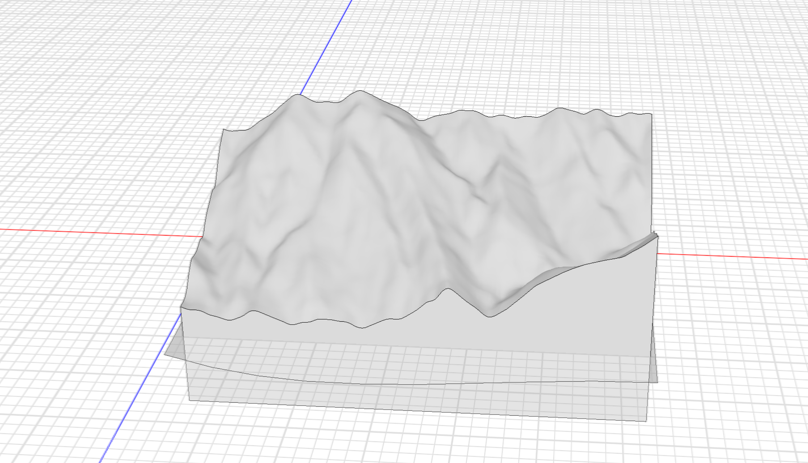Select the red axis line right of terrain
This screenshot has height=463, width=808.
[x=730, y=255]
